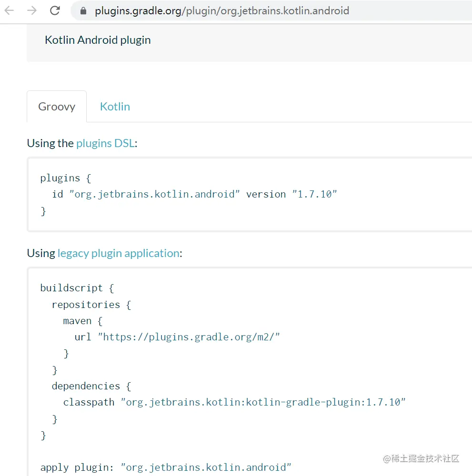Click the plugin id "org.jetbrains.kotlin.android" string
472x476 pixels.
pos(154,194)
